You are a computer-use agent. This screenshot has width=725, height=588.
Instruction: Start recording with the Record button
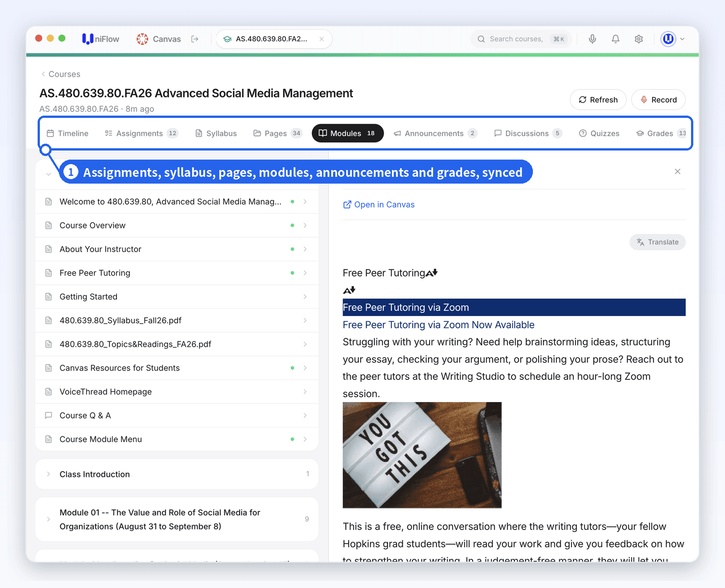tap(658, 100)
